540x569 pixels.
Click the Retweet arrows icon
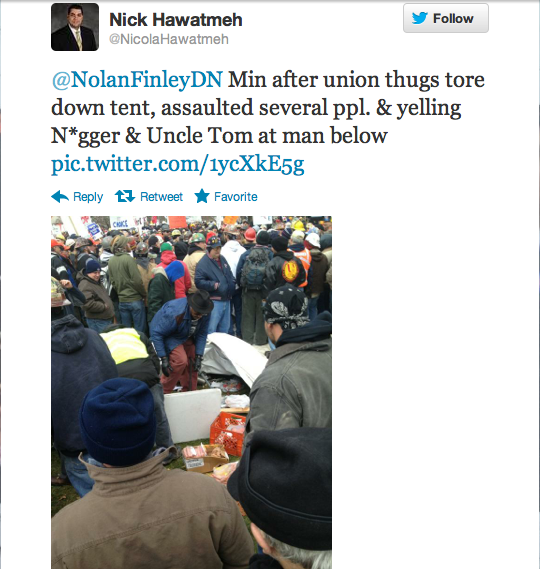(125, 196)
